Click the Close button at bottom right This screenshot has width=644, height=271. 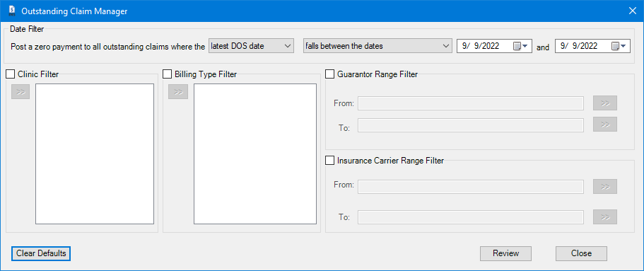coord(581,253)
